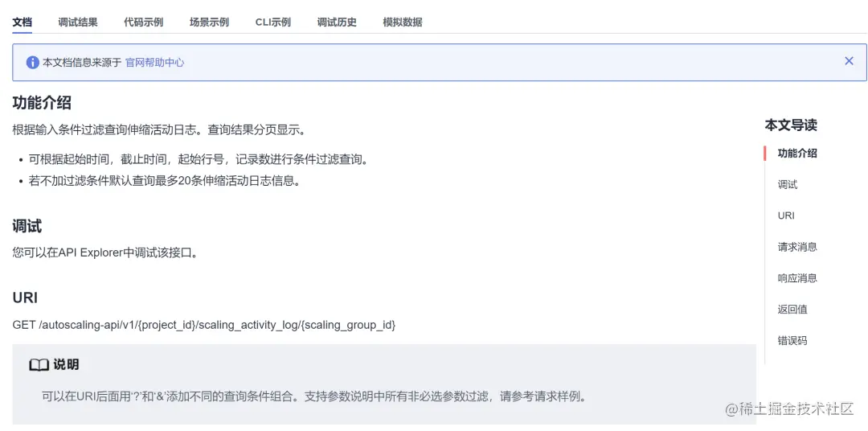Click text 您可以在API Explorer中调试该接口

pos(105,253)
